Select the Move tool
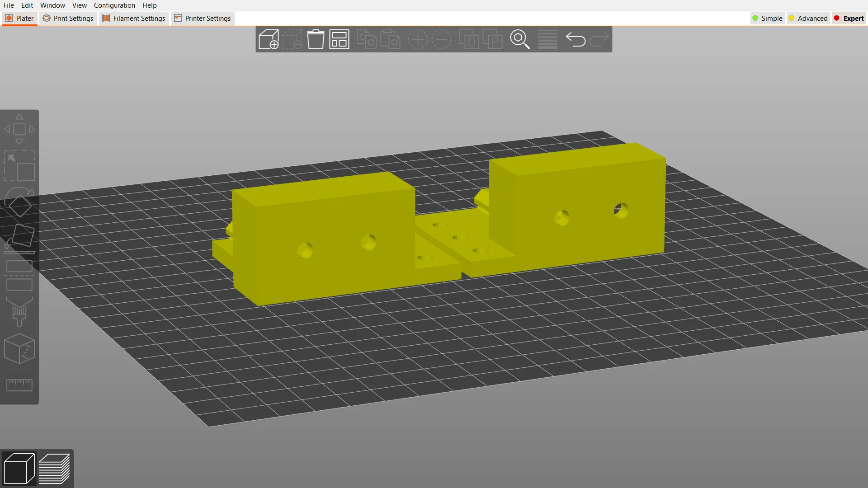868x488 pixels. 19,129
